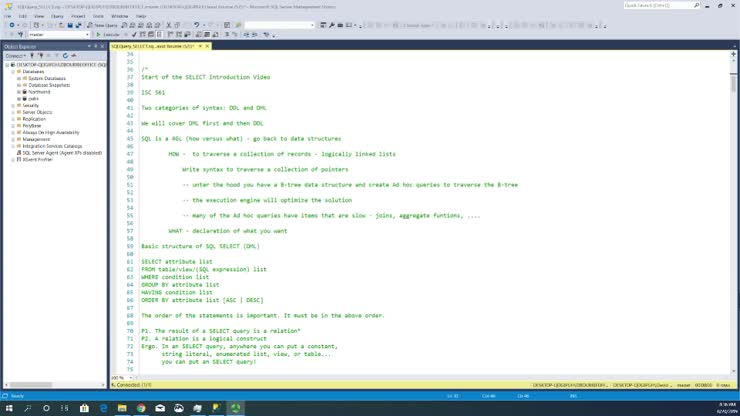Click the Windows Start button
The image size is (740, 416).
point(8,407)
